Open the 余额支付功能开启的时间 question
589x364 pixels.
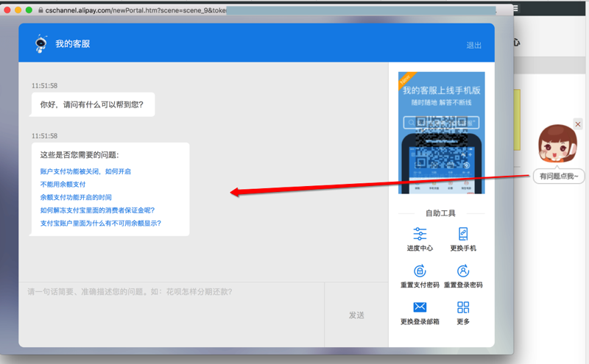tap(76, 197)
